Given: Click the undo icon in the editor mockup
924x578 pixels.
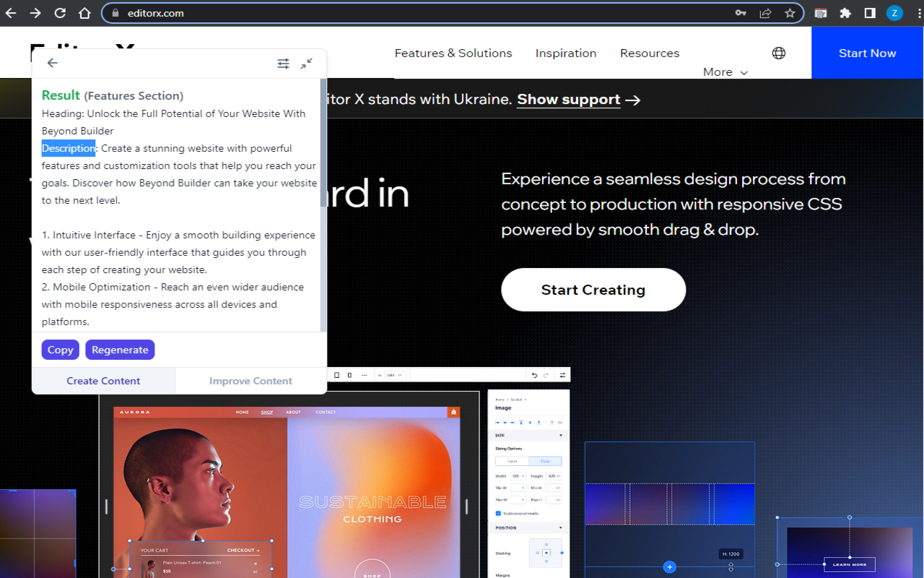Looking at the screenshot, I should point(534,374).
